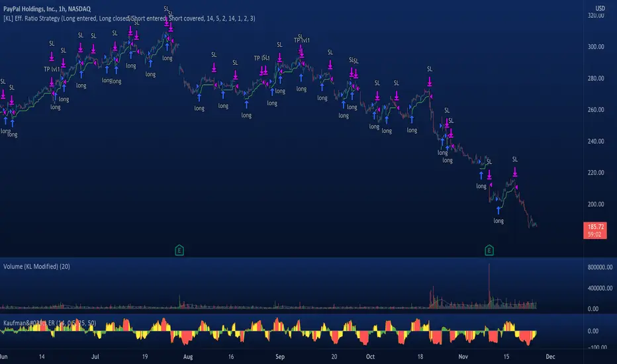The image size is (617, 364).
Task: Click the red 185.72 current price label
Action: (595, 230)
